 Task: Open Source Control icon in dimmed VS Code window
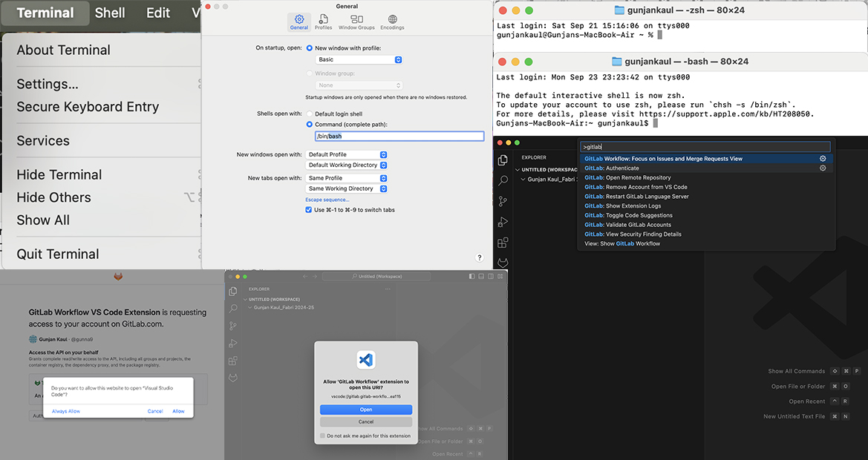[233, 326]
